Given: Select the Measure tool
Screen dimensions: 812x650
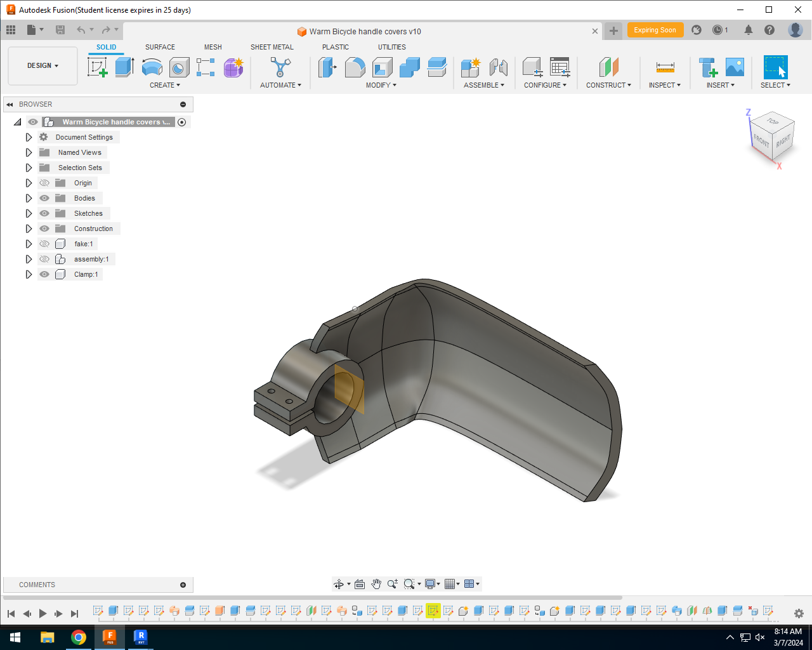Looking at the screenshot, I should [665, 67].
